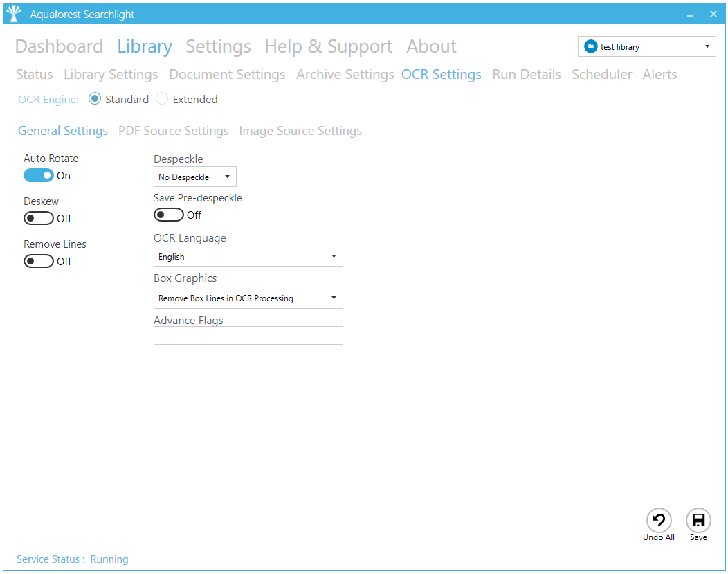Expand the OCR Language dropdown
This screenshot has width=728, height=574.
click(x=248, y=257)
